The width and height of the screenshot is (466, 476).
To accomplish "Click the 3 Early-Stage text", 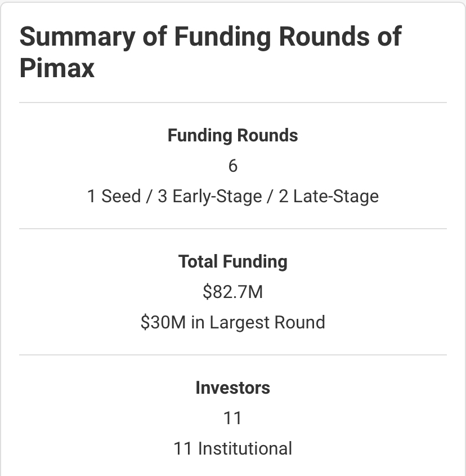I will coord(209,196).
